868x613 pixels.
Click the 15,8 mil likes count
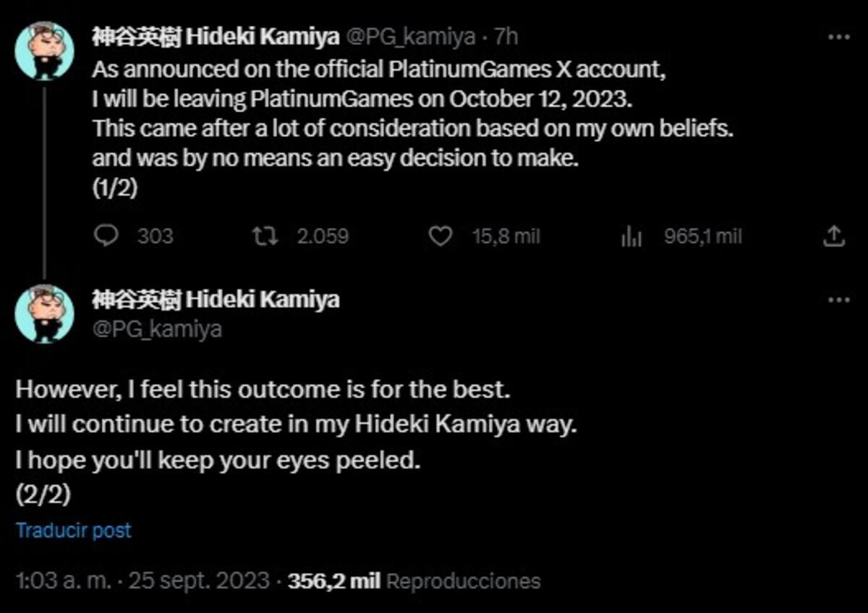point(506,236)
